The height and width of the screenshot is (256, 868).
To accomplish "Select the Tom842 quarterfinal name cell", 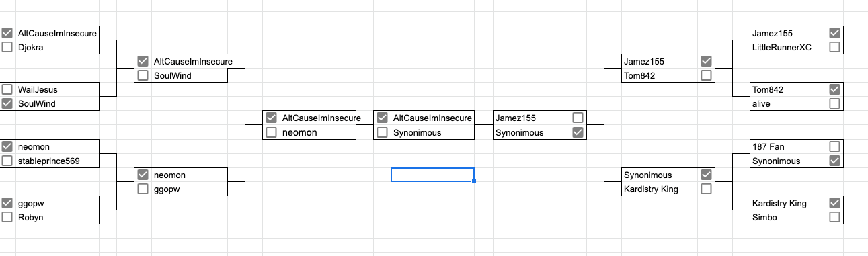I will click(x=660, y=75).
